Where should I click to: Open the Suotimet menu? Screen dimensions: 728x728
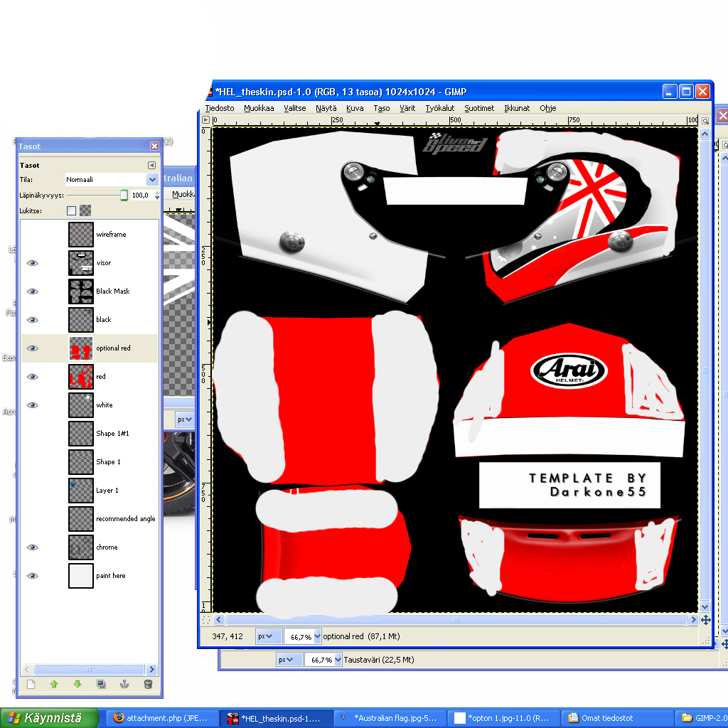(479, 108)
